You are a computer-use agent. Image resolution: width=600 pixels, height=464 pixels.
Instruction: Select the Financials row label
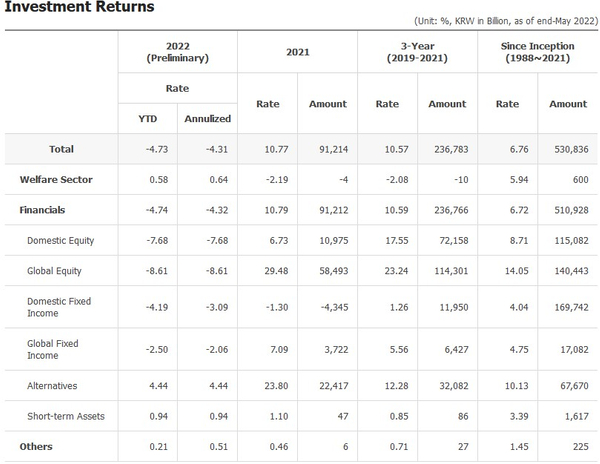42,211
